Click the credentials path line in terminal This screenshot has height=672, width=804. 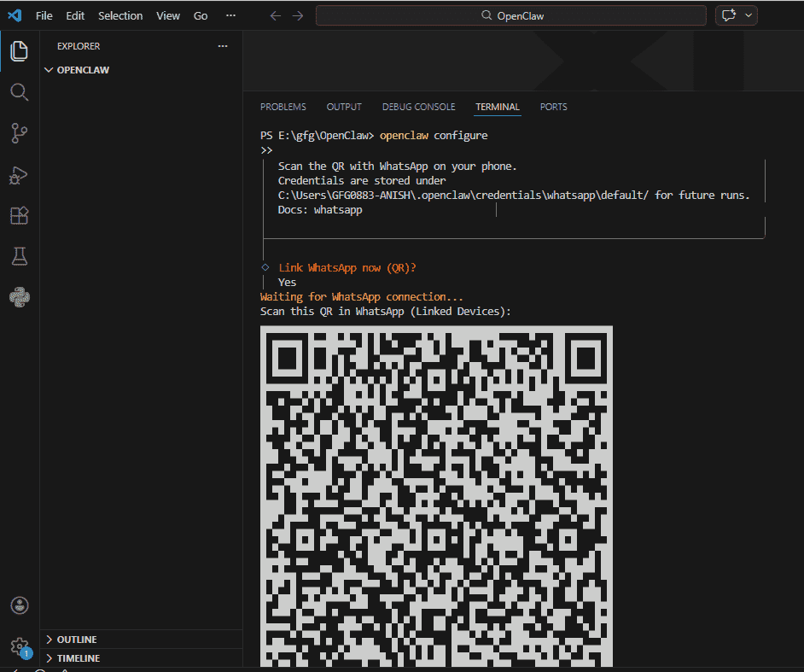[x=514, y=196]
